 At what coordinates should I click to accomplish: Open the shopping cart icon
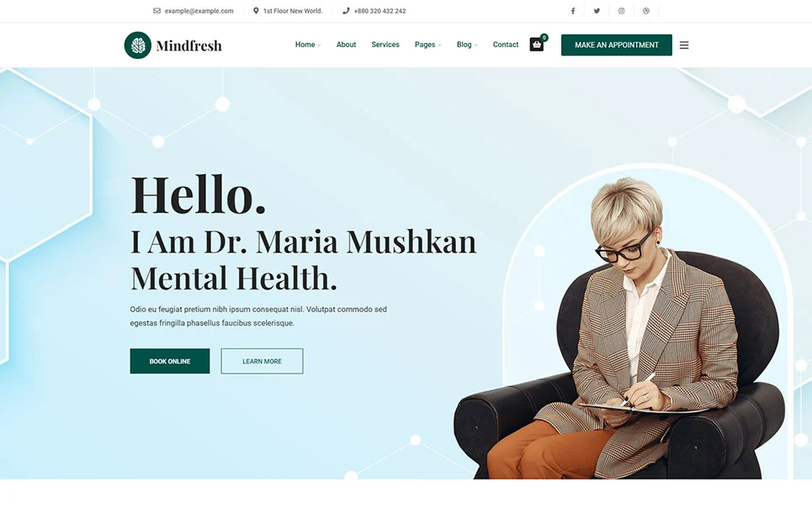pos(537,45)
